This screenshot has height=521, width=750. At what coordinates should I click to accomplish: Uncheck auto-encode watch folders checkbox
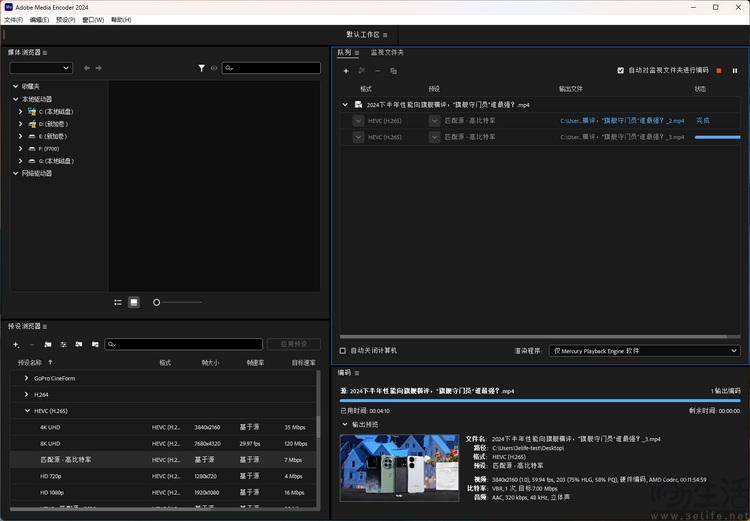point(620,70)
